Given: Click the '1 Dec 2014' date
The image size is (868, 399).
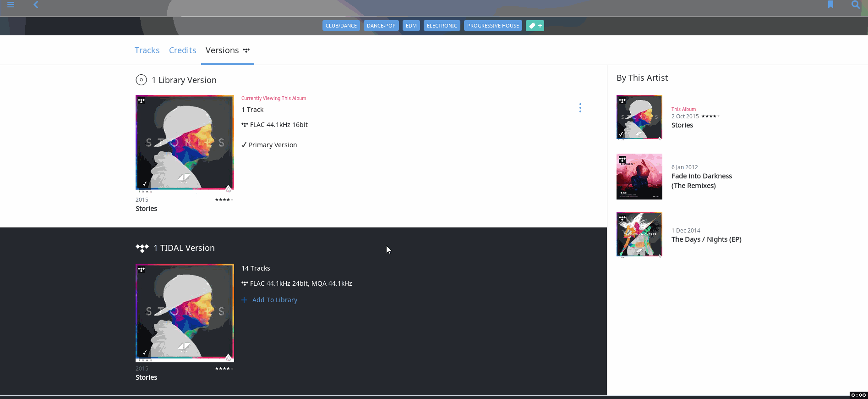Looking at the screenshot, I should tap(686, 231).
